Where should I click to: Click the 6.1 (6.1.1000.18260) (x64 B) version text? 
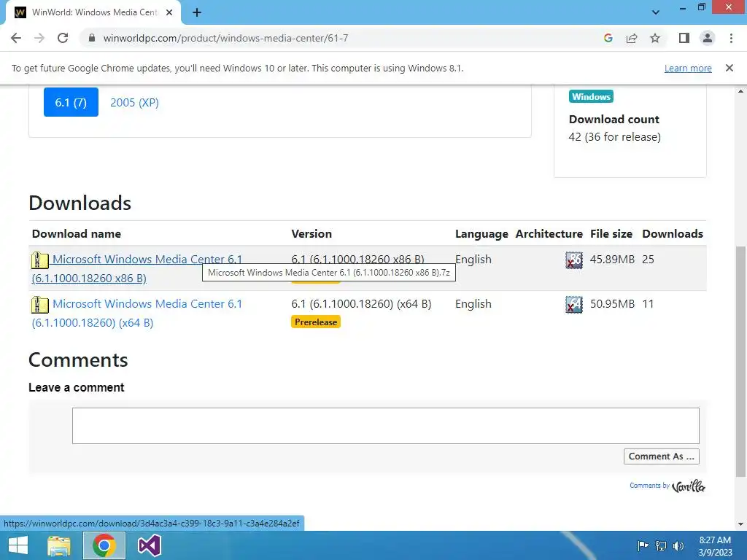361,304
